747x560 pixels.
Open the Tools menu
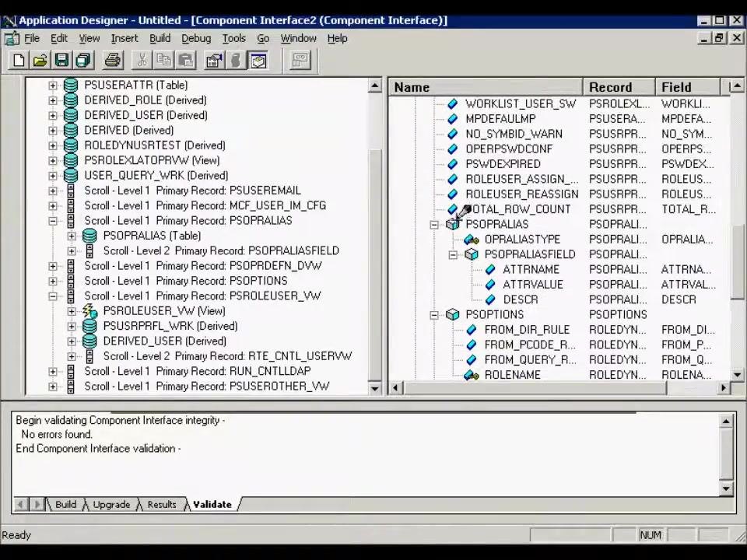(x=234, y=38)
